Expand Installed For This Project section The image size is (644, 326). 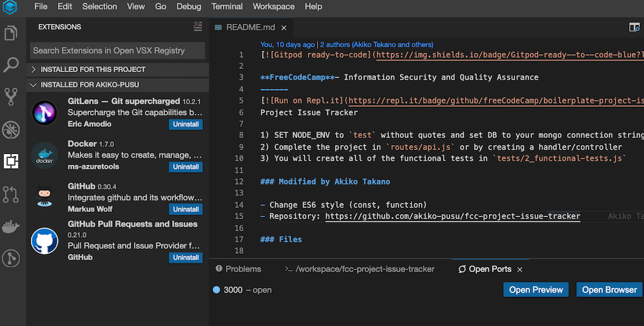pyautogui.click(x=117, y=70)
